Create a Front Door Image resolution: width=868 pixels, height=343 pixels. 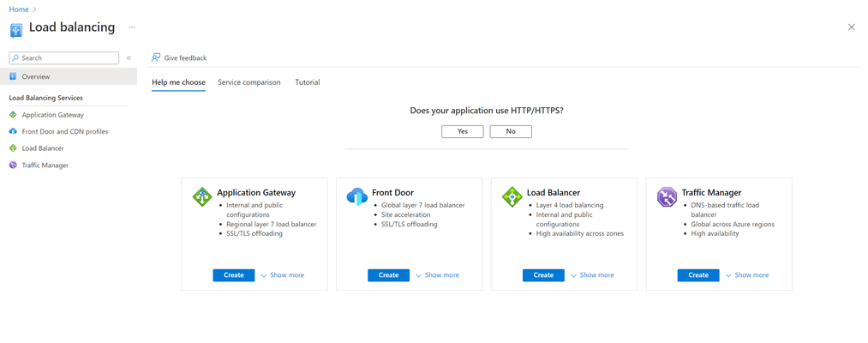(389, 275)
